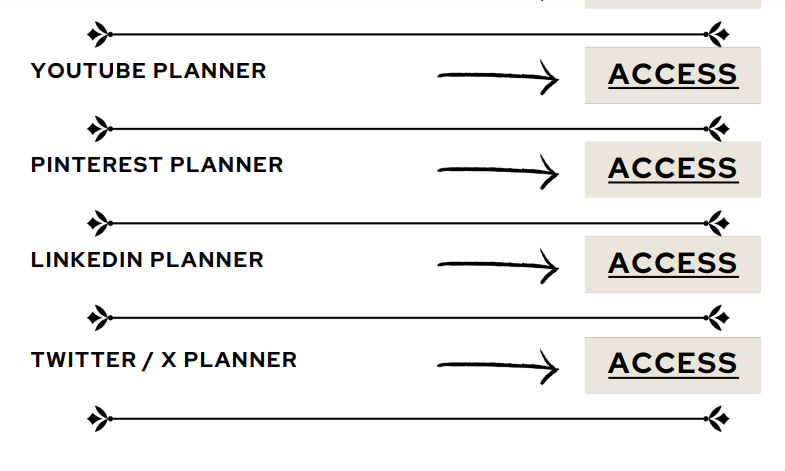
Task: Click right ornament of divider above Twitter / X Planner
Action: 716,318
